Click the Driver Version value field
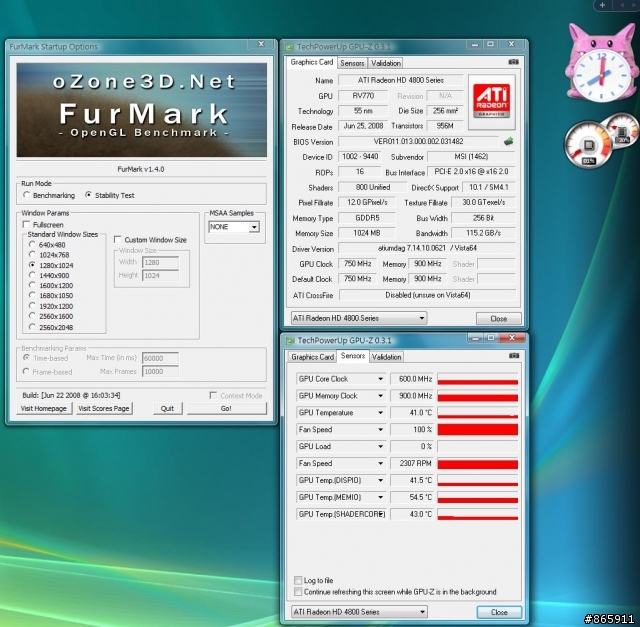 pyautogui.click(x=427, y=248)
